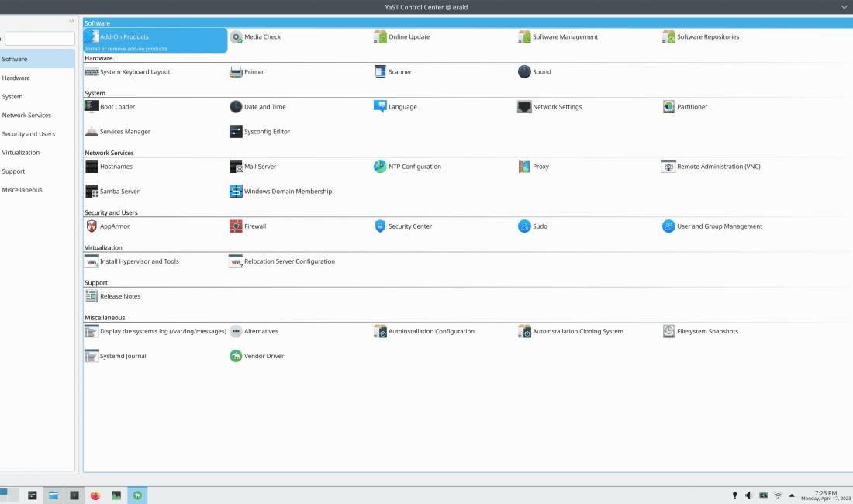Click the sidebar float/detach diamond button
Viewport: 853px width, 504px height.
[x=71, y=21]
